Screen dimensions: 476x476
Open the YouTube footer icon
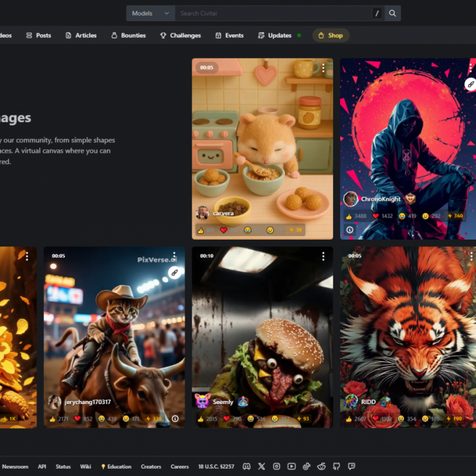[x=292, y=466]
